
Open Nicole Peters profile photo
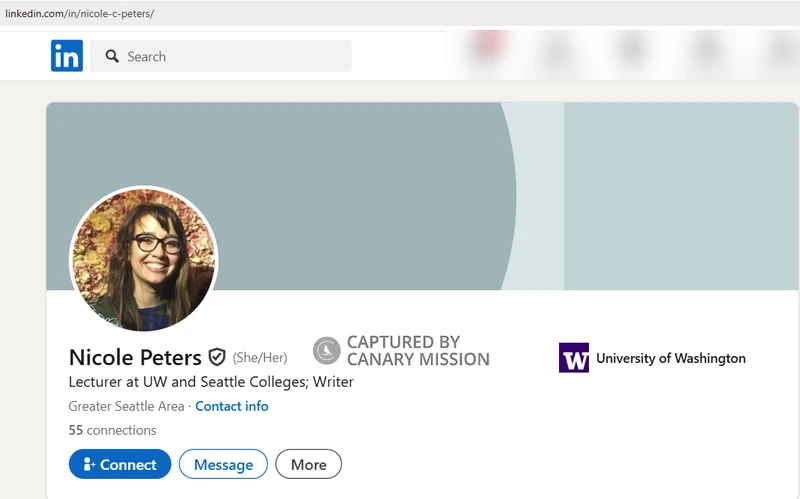[144, 259]
